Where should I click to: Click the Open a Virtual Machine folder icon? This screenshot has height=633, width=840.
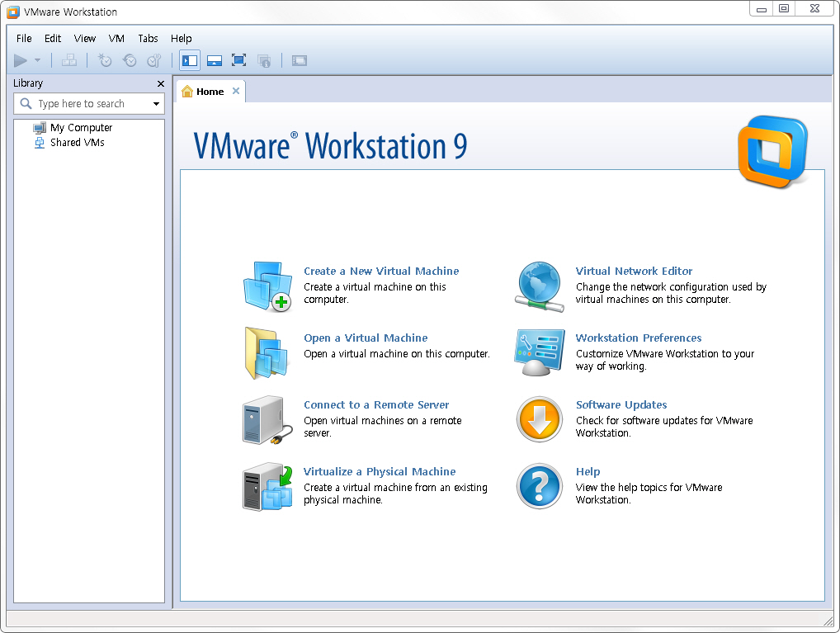(x=267, y=353)
